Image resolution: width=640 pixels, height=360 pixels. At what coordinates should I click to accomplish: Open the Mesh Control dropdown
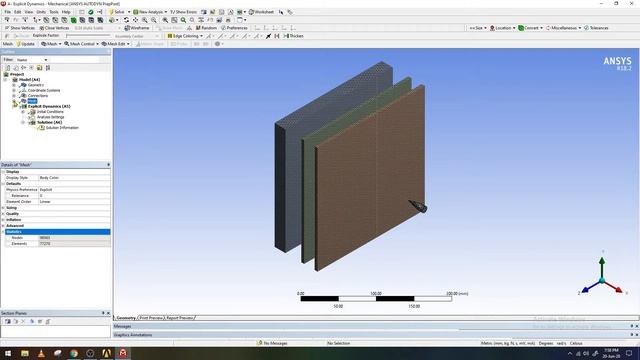pyautogui.click(x=81, y=44)
